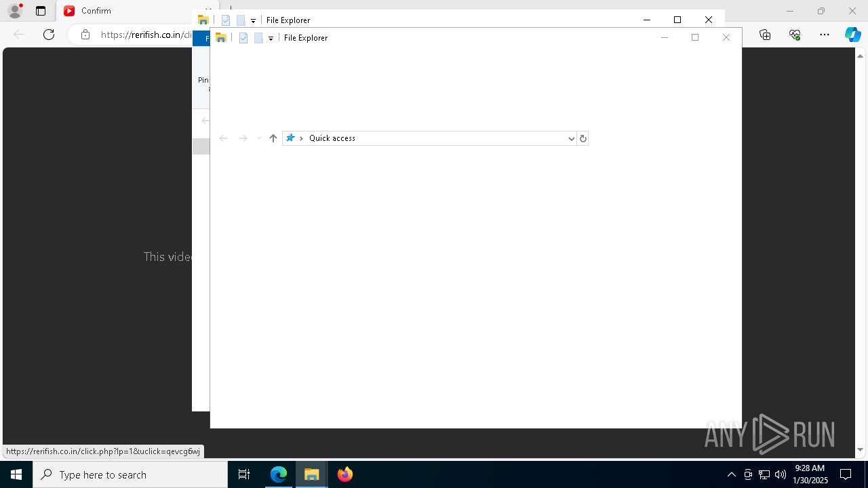The image size is (868, 488).
Task: Open Copilot in Edge
Action: pyautogui.click(x=853, y=35)
